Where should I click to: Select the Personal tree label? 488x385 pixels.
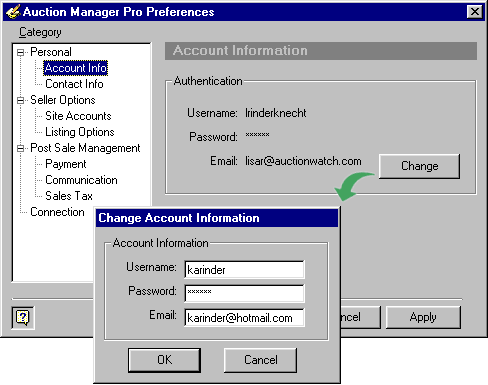click(51, 52)
